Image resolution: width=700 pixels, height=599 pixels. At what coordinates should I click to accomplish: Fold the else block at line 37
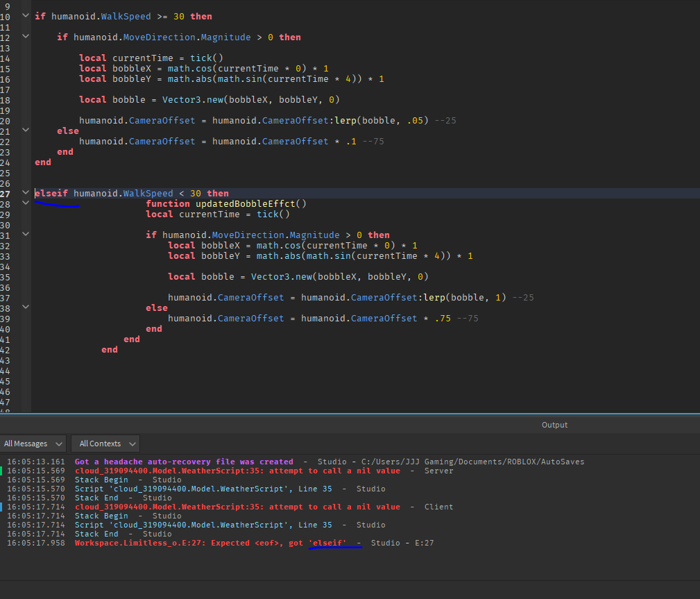tap(26, 306)
